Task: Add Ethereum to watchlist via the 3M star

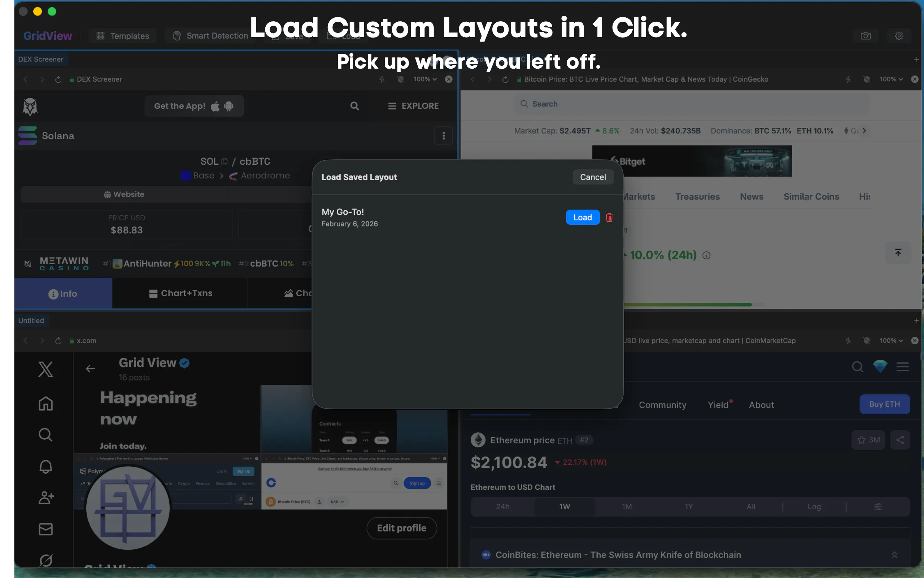Action: point(868,440)
